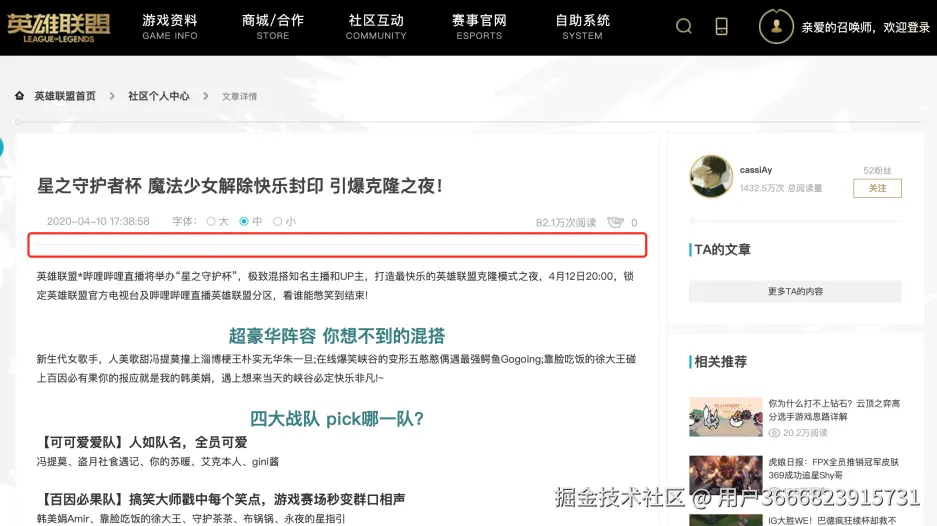Click 亲爱的召唤师,欢迎登录 login link

865,27
